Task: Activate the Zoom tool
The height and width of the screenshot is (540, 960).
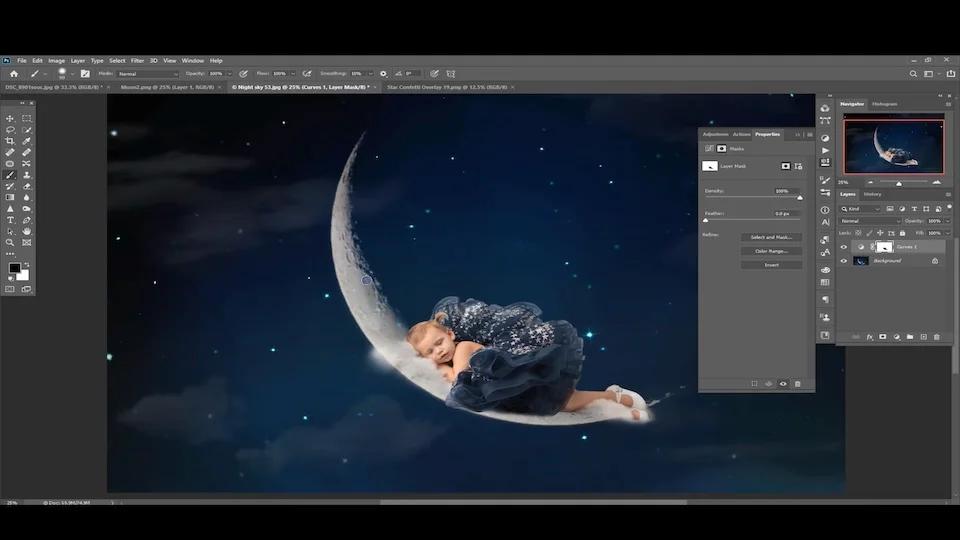Action: click(10, 242)
